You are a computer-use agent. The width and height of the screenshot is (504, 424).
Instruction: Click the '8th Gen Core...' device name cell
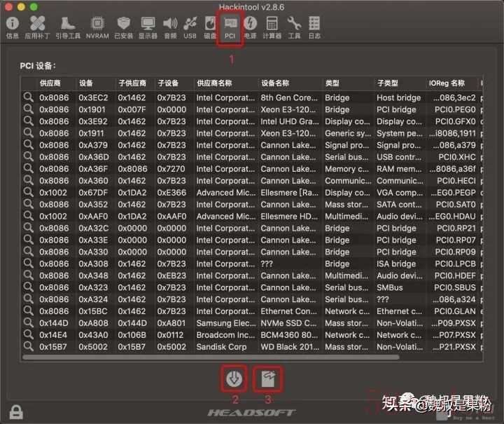point(289,98)
